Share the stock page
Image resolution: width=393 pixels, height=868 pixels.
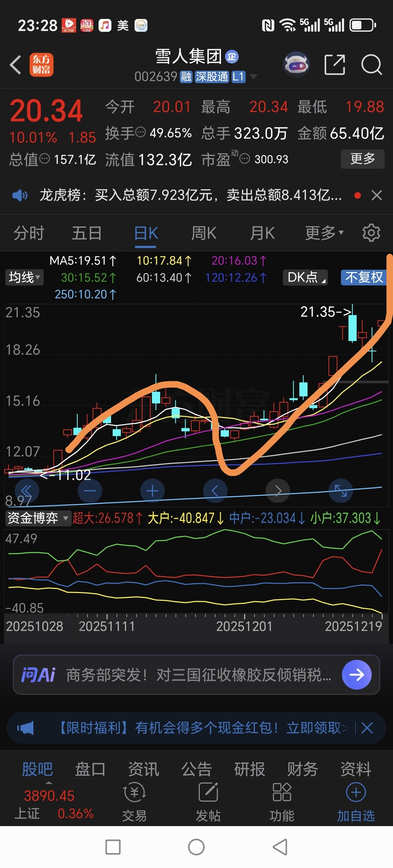[x=334, y=64]
